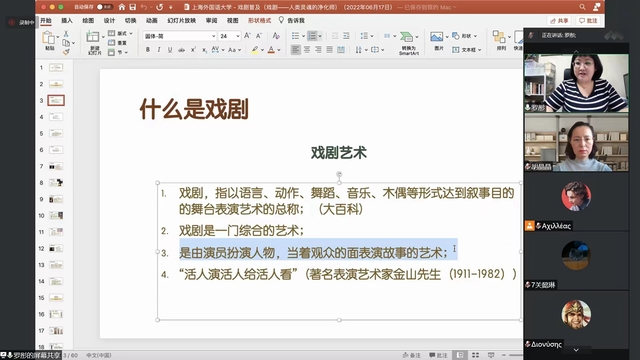640x360 pixels.
Task: Center align the paragraph text
Action: click(x=307, y=50)
